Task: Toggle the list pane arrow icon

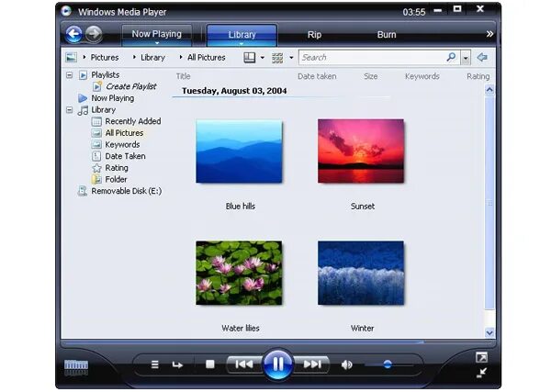Action: click(x=482, y=57)
